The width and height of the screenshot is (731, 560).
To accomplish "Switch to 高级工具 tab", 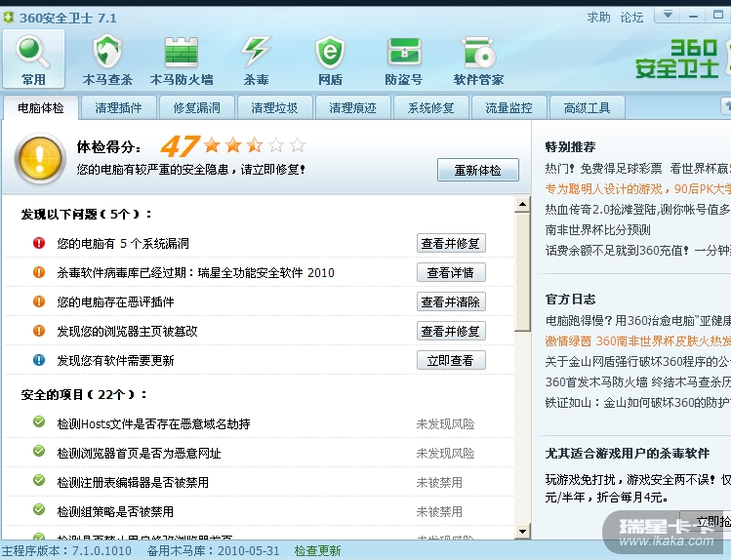I will pos(587,108).
